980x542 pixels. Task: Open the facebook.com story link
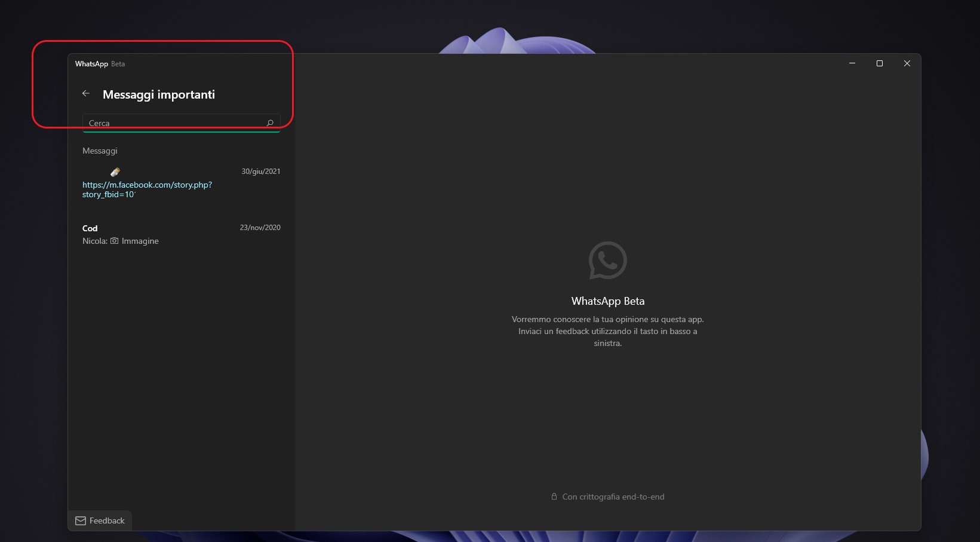tap(147, 189)
